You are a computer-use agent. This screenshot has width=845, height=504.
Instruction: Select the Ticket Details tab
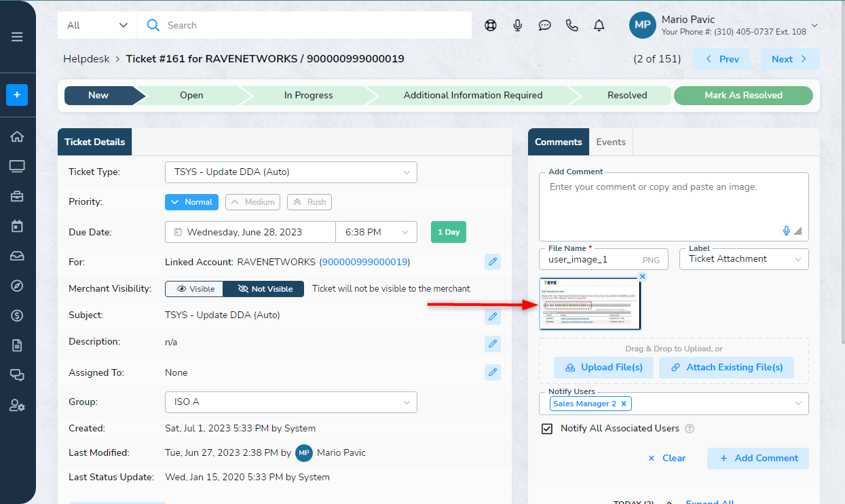95,142
